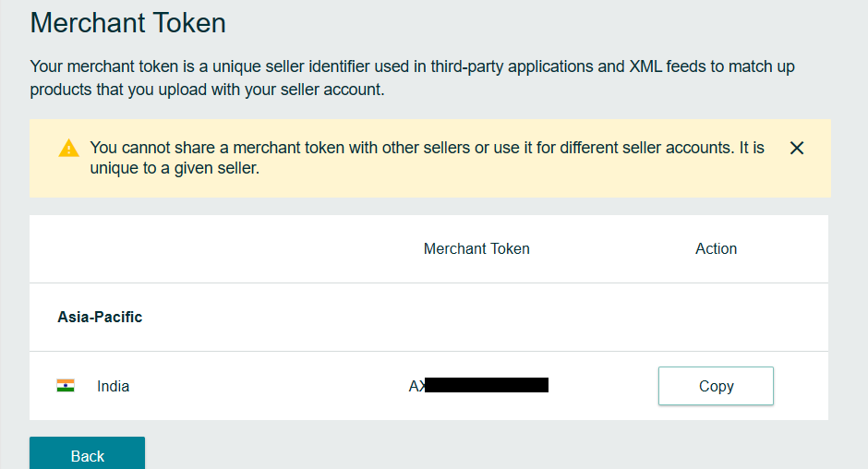Click the yellow warning triangle icon
This screenshot has height=469, width=868.
click(68, 149)
